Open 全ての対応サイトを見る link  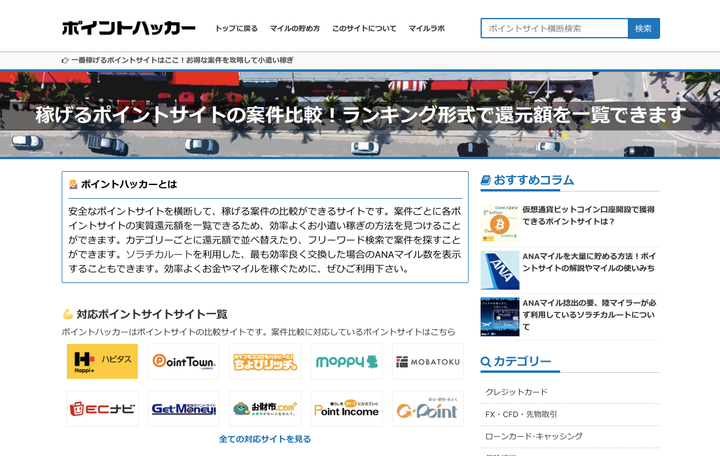(x=265, y=439)
